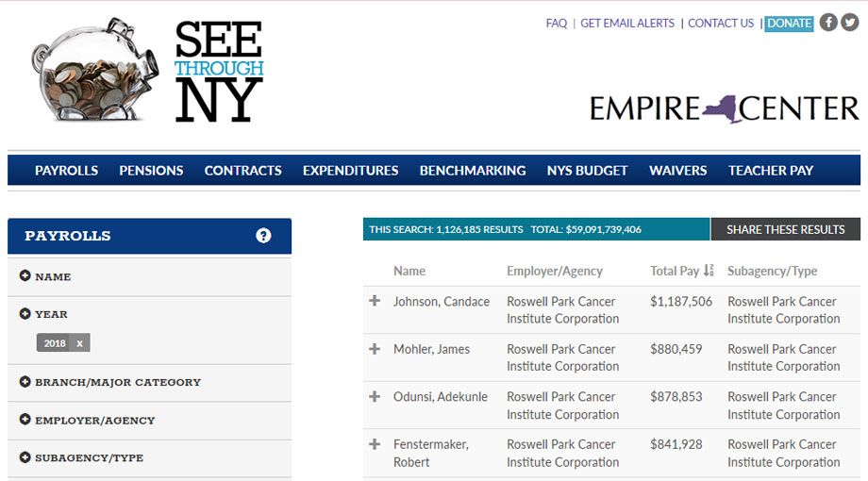Expand Adekunle Odunsi's row details
Screen dimensions: 868x481
coord(375,397)
